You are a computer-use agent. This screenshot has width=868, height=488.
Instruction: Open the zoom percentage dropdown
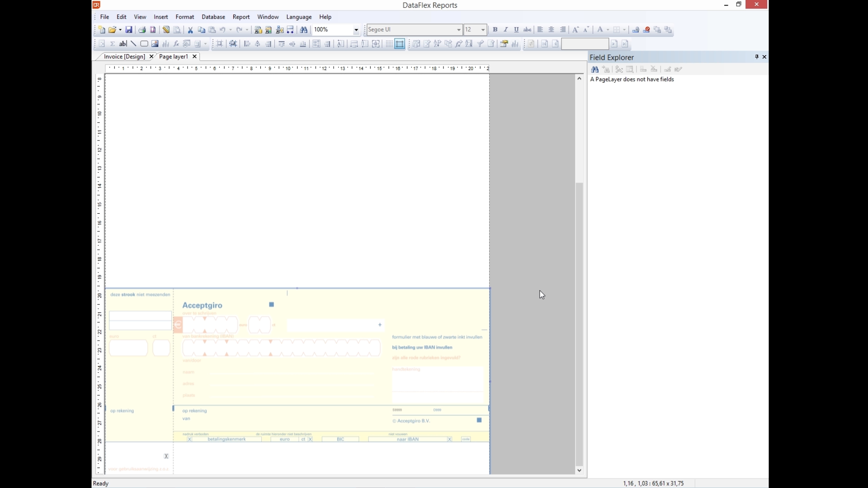356,30
